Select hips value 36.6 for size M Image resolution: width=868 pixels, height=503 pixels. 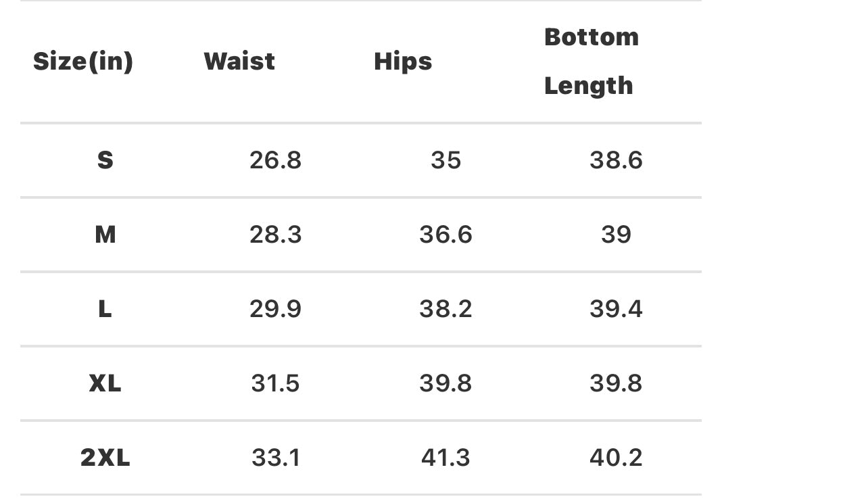pos(445,235)
